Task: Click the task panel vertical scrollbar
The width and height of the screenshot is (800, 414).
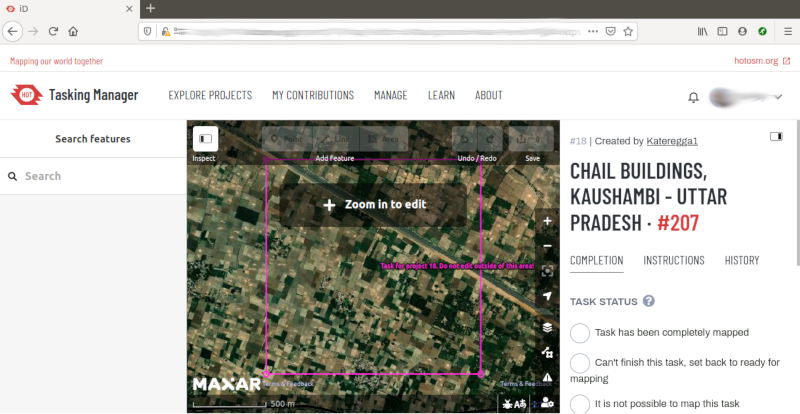Action: point(797,193)
